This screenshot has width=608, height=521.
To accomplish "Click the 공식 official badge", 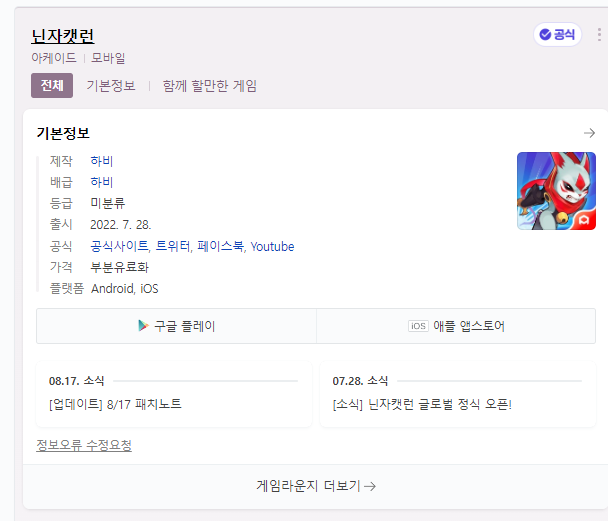I will click(x=557, y=35).
